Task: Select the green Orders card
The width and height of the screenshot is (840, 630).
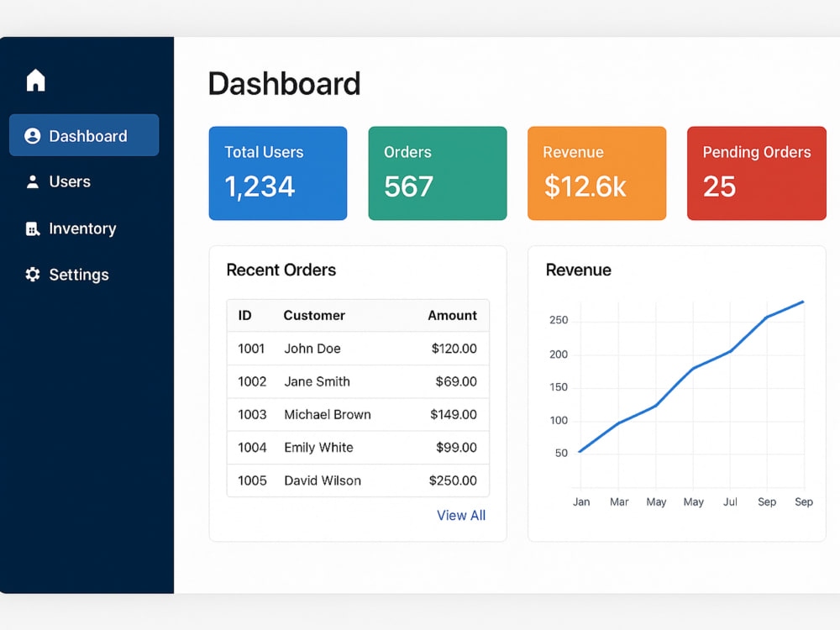Action: (x=438, y=173)
